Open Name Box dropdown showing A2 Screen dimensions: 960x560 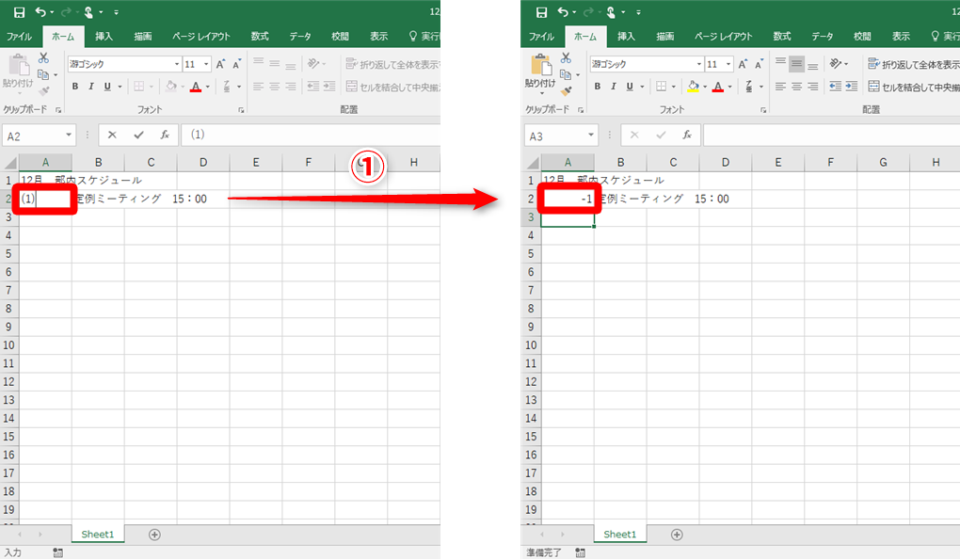tap(69, 136)
